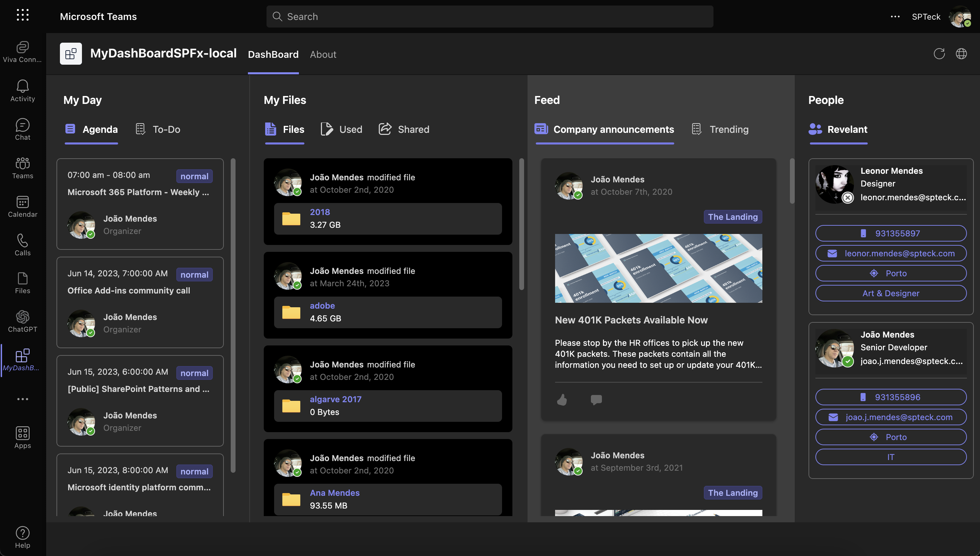Email joao.j.mendes@spteck.com button
The image size is (980, 556).
pos(891,417)
